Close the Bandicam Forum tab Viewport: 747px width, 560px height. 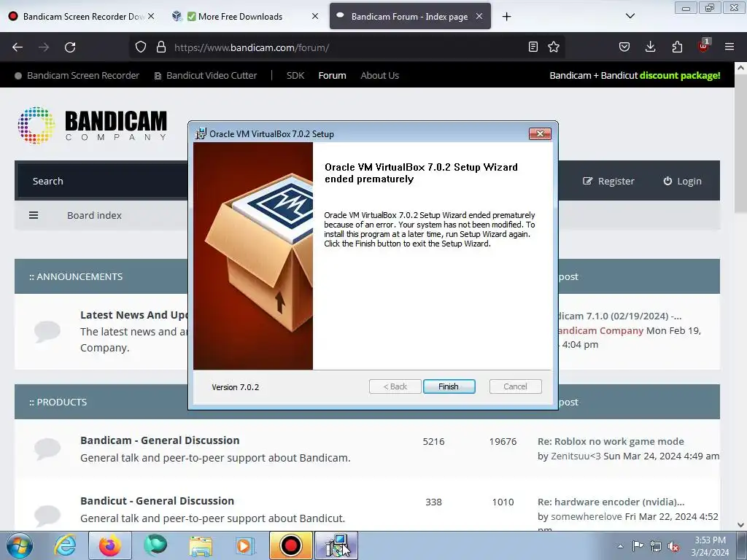point(479,16)
